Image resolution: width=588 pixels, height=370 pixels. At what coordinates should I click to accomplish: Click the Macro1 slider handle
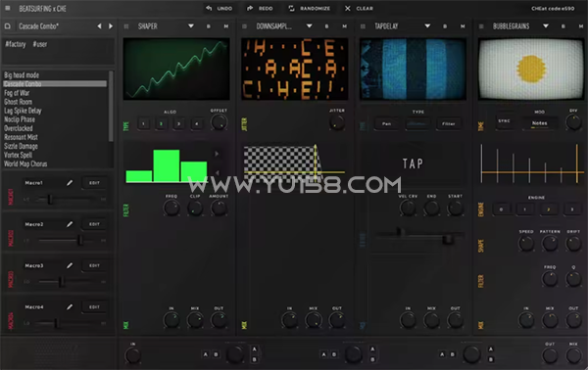coord(50,200)
